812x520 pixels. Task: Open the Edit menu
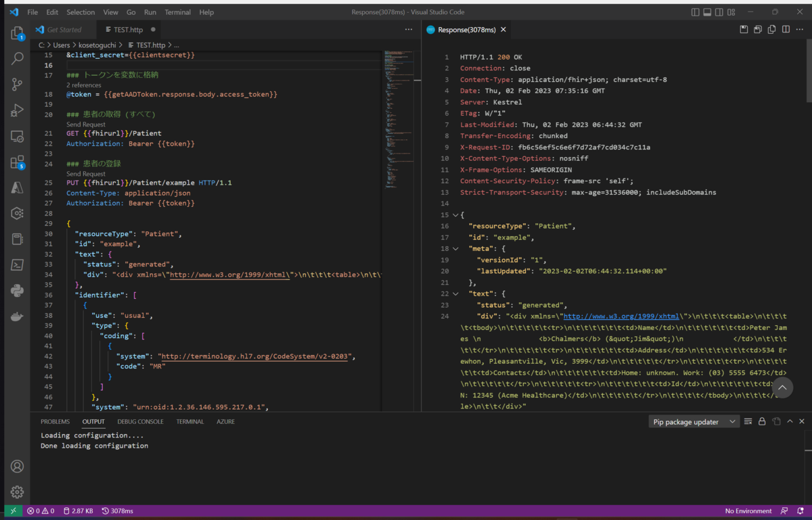(x=52, y=12)
